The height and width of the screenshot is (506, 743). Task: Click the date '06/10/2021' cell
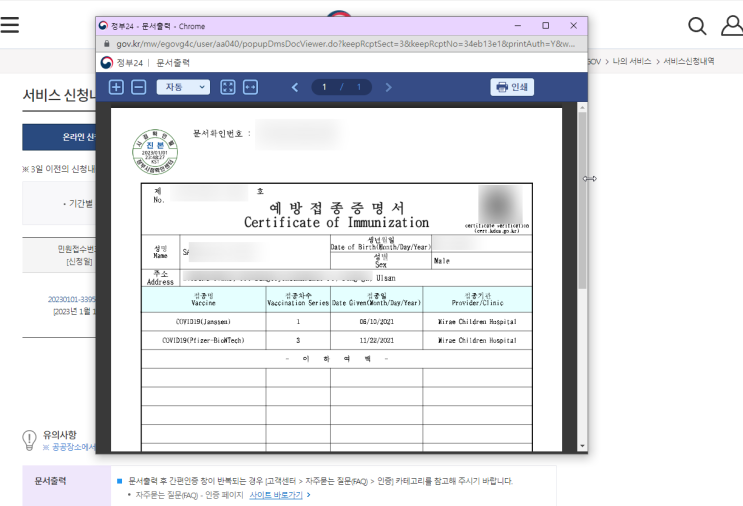(376, 322)
